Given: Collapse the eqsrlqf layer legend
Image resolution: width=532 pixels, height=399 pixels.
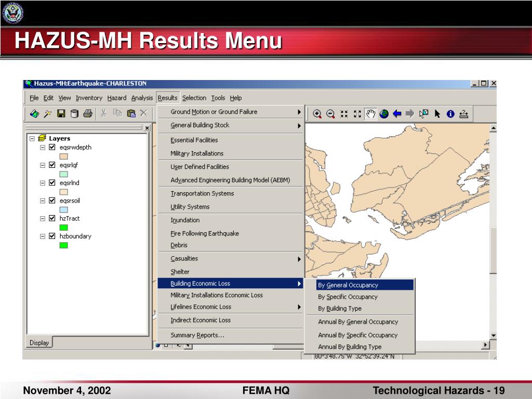Looking at the screenshot, I should click(x=43, y=165).
